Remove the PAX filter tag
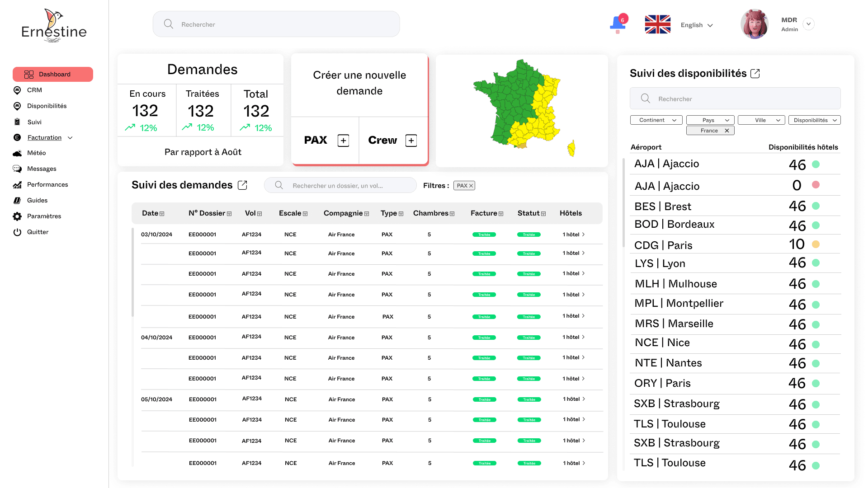 (x=471, y=186)
